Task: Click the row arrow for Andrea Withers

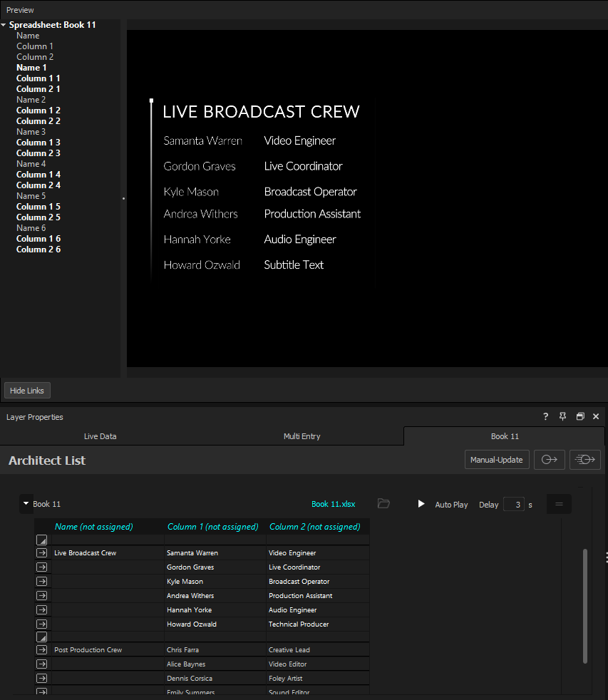Action: pos(41,595)
